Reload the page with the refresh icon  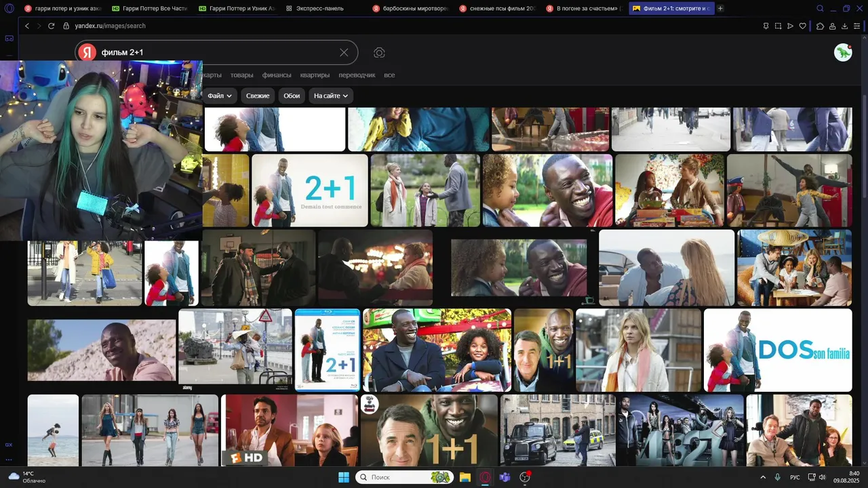(51, 26)
